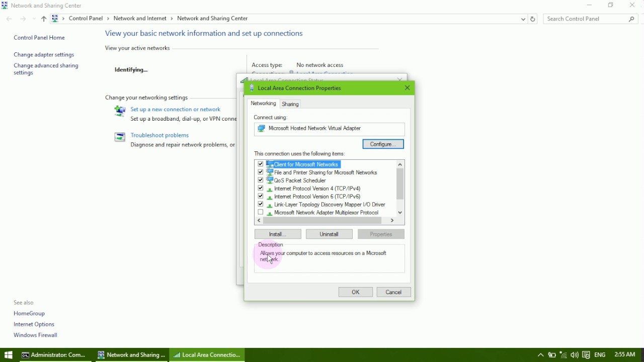The width and height of the screenshot is (644, 362).
Task: Click the Install button
Action: pos(278,235)
